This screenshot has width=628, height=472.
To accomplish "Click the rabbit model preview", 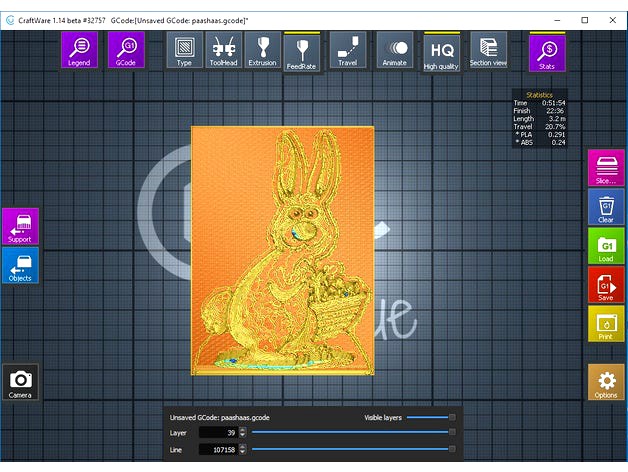I will coord(283,251).
